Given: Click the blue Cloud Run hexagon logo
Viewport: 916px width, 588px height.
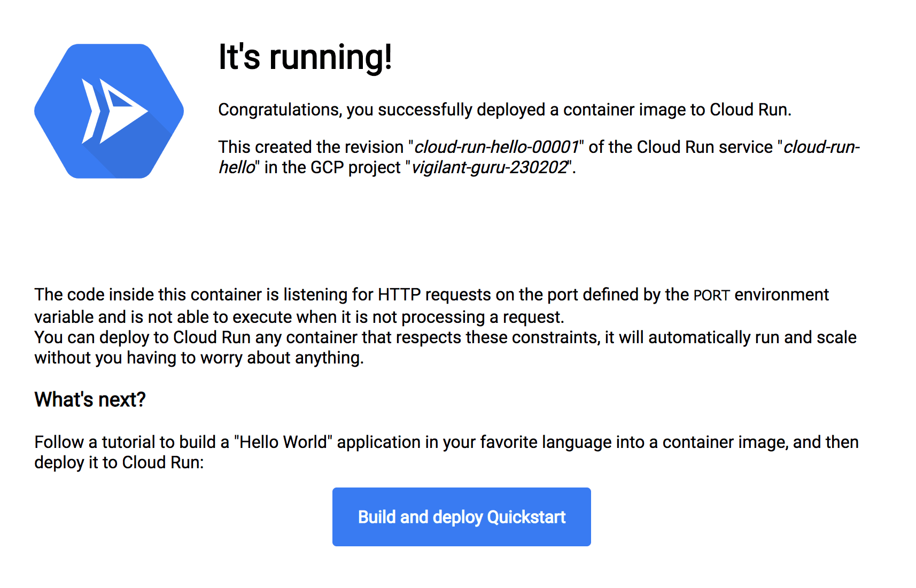Looking at the screenshot, I should click(109, 111).
